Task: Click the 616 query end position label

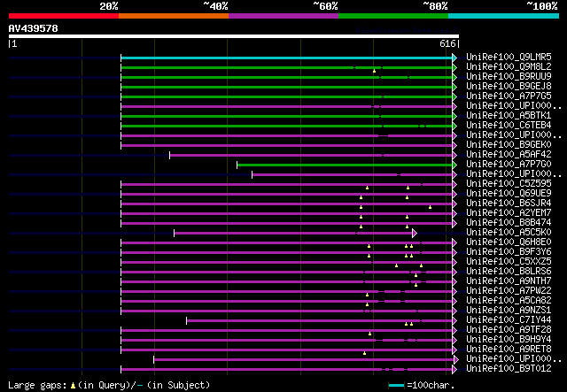Action: coord(447,43)
